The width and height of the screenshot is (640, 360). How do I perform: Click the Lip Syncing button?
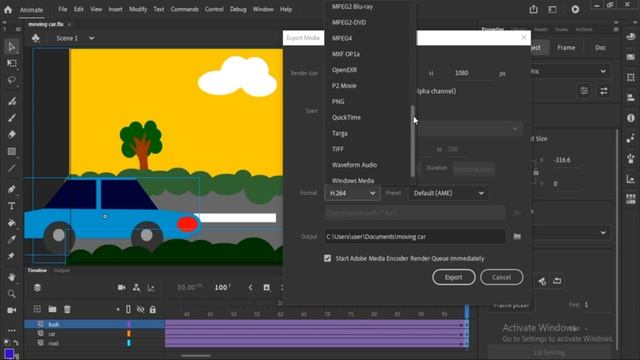[549, 353]
